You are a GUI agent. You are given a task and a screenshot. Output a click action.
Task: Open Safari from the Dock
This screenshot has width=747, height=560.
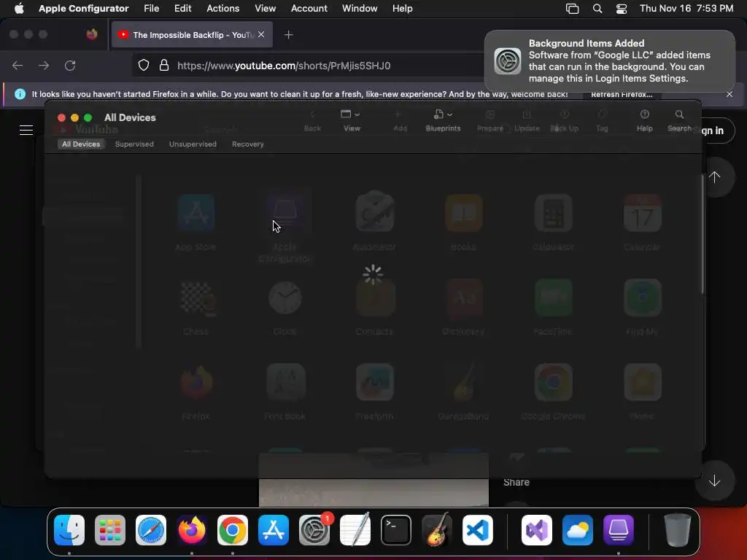[x=151, y=530]
